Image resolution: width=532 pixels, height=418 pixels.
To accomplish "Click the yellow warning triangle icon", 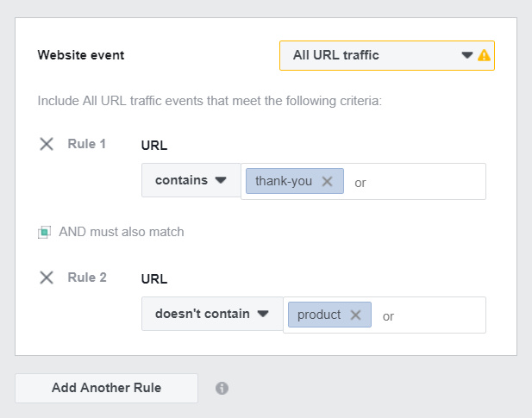I will (x=484, y=55).
